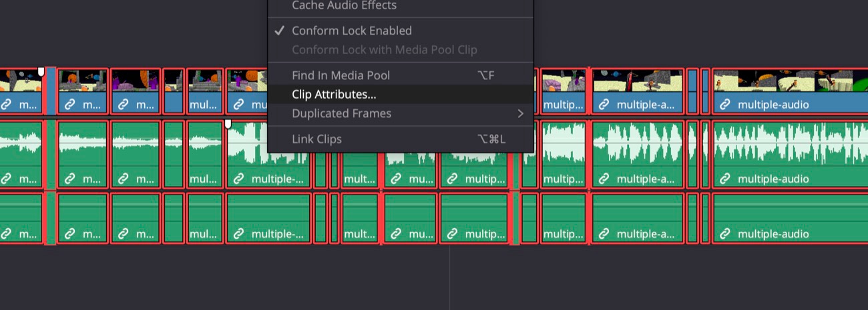
Task: Click link icon on 'multiple-...' bottom-track audio clip
Action: tap(238, 234)
